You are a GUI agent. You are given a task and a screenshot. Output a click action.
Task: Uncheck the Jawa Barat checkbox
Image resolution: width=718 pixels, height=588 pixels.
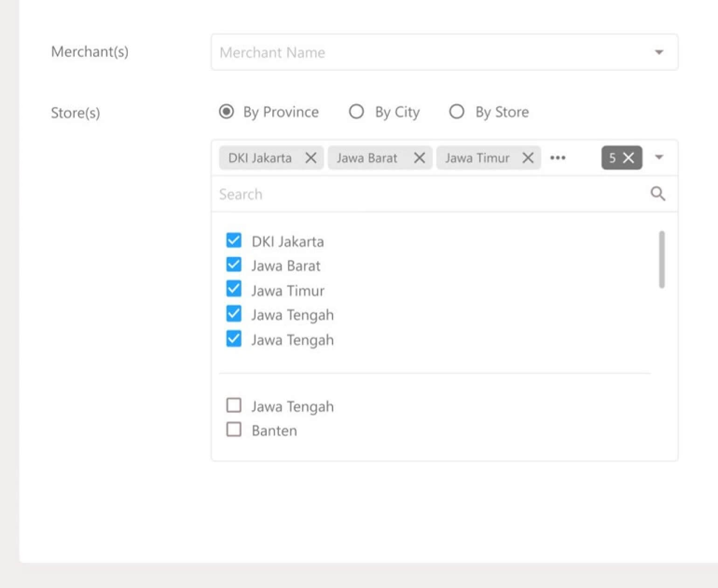point(234,265)
